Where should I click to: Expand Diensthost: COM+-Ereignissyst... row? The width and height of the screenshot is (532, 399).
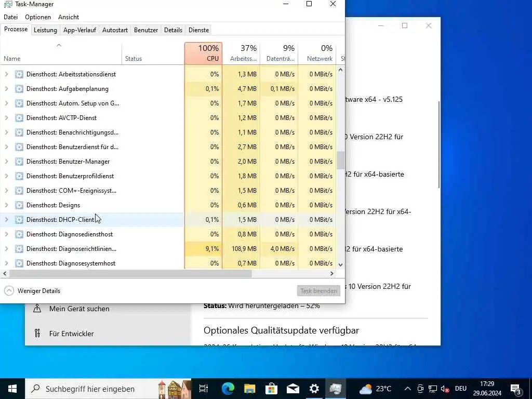click(x=6, y=191)
